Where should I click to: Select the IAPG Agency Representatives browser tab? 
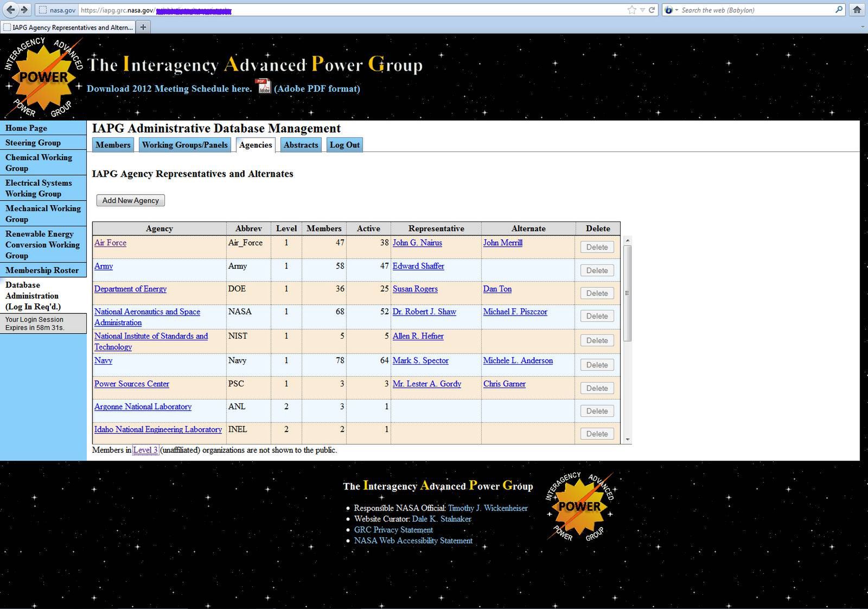click(x=68, y=27)
